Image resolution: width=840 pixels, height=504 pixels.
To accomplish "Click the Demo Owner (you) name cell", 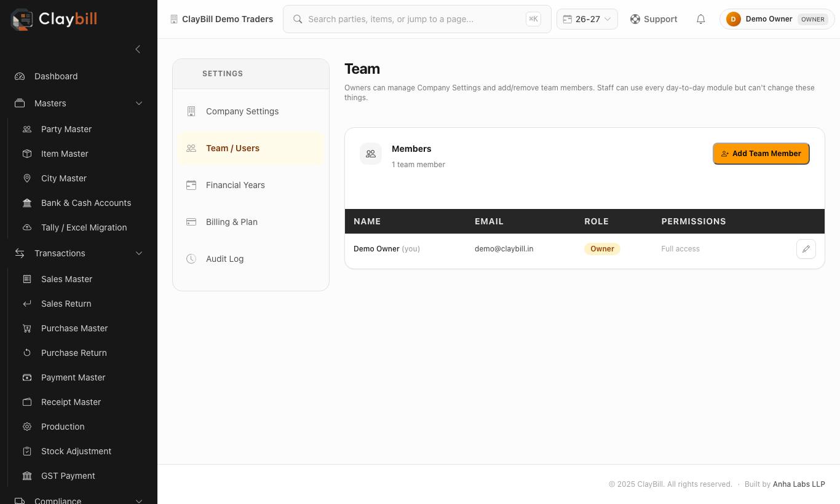I will (x=387, y=249).
